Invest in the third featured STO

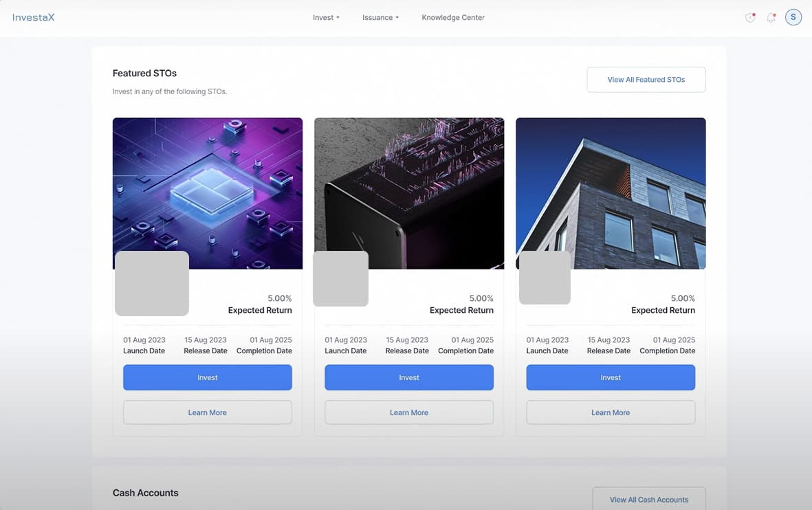(x=611, y=377)
